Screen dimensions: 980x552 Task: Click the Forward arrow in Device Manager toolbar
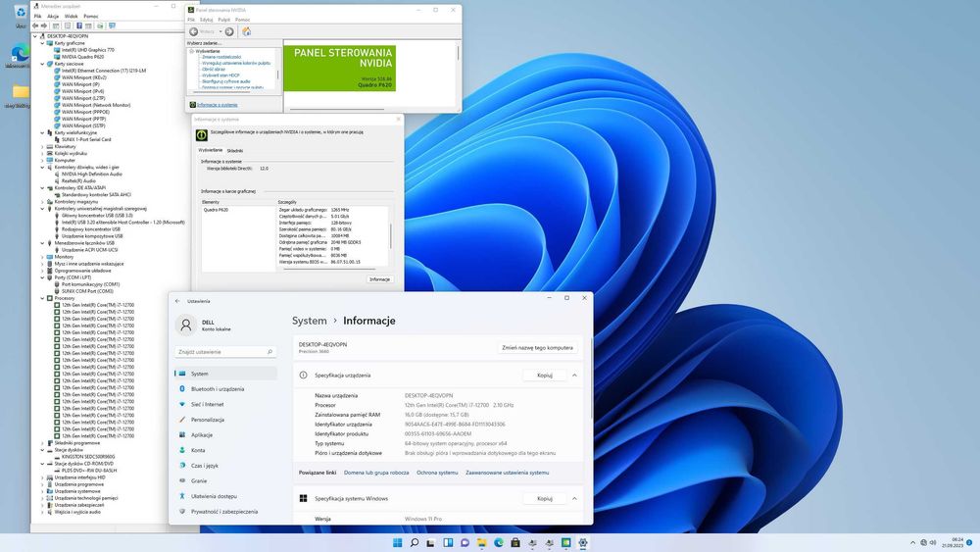tap(44, 25)
